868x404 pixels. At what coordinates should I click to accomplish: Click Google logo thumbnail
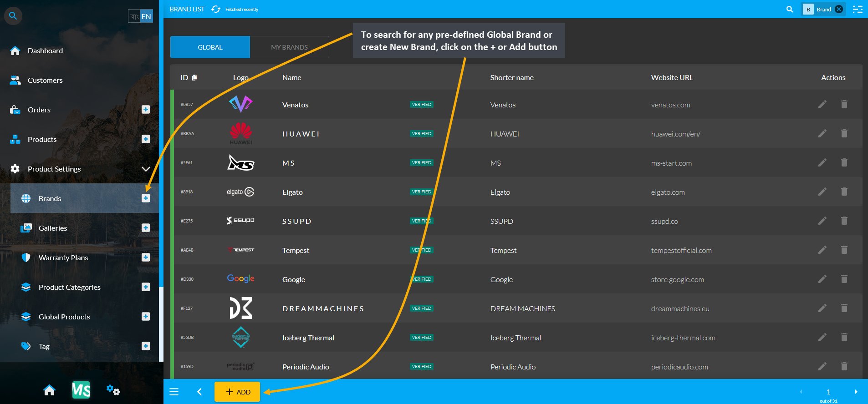(x=240, y=278)
